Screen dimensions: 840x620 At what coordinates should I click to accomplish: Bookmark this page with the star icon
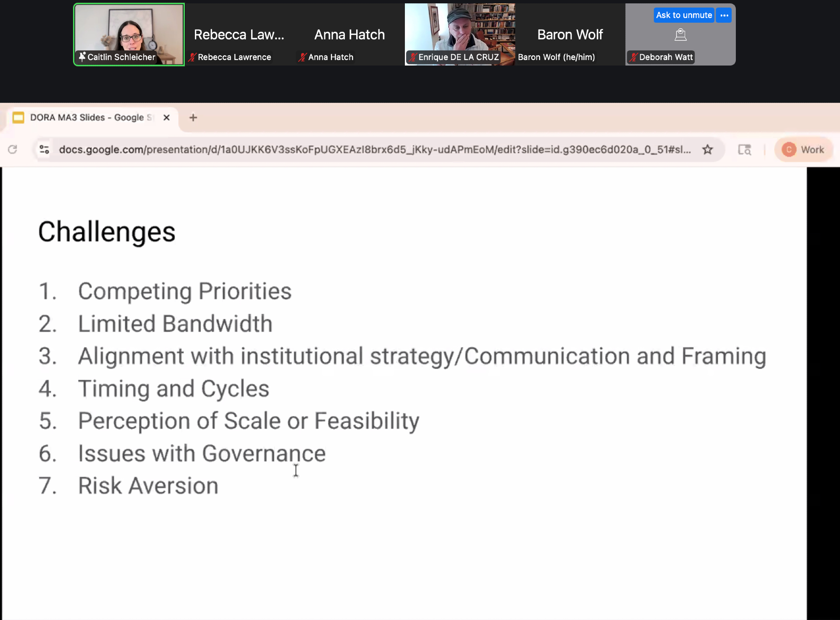point(708,150)
